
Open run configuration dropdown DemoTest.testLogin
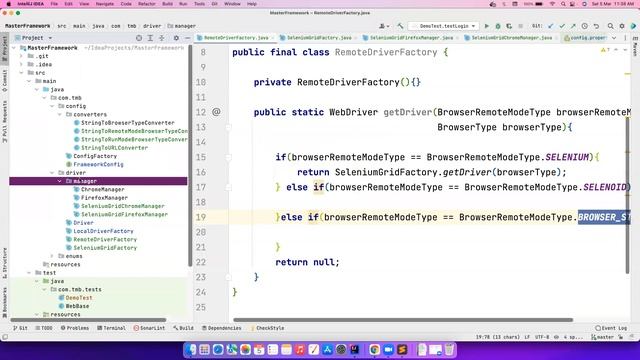click(444, 26)
